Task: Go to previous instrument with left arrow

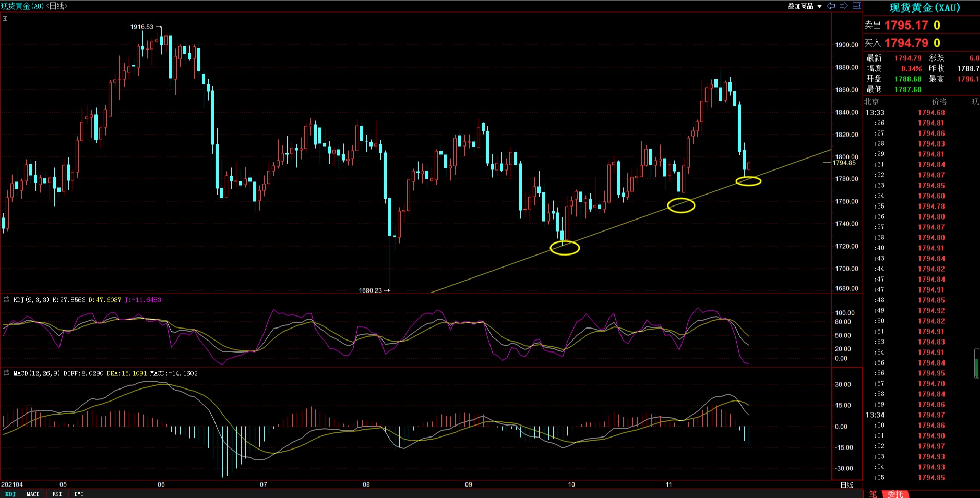Action: tap(831, 6)
